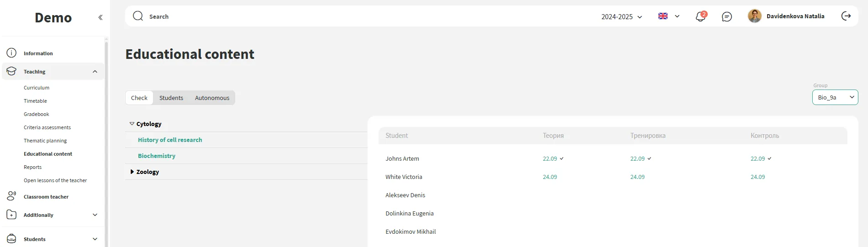Click Johns Artem's 22.09 Теория date

550,158
